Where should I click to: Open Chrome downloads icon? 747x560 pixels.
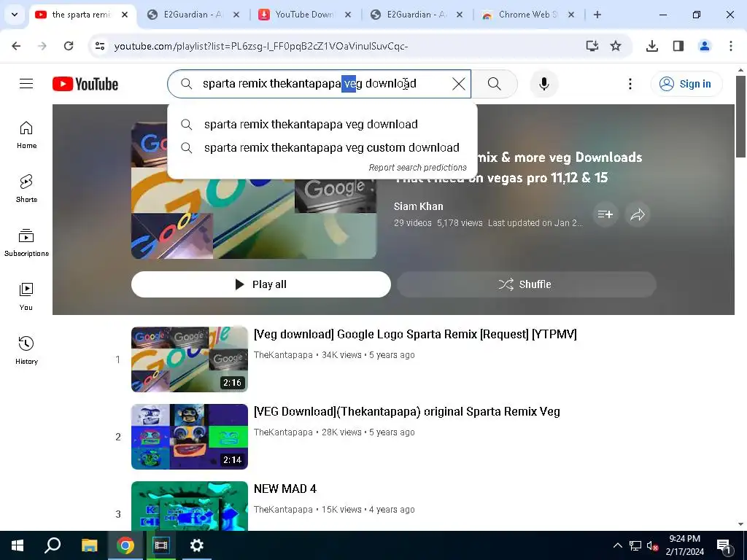[x=651, y=46]
